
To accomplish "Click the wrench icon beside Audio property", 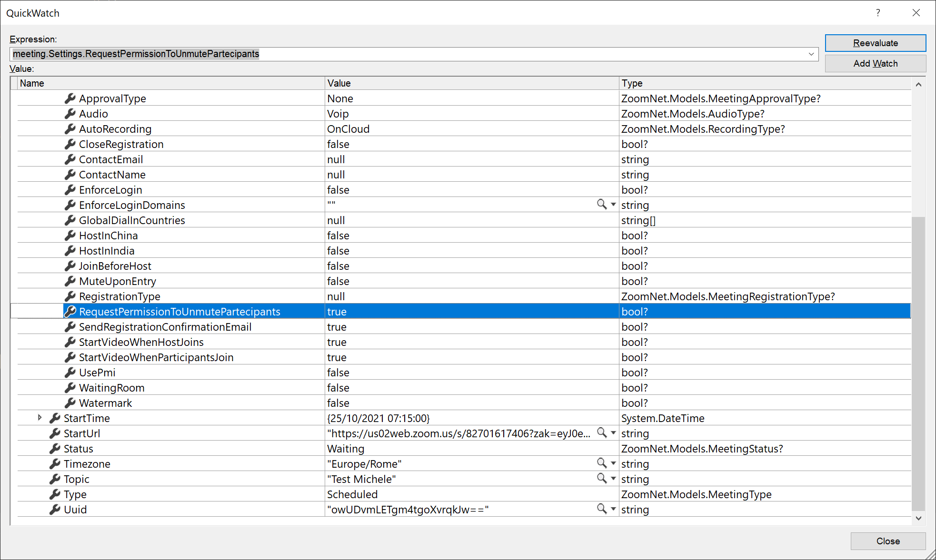I will pos(70,113).
